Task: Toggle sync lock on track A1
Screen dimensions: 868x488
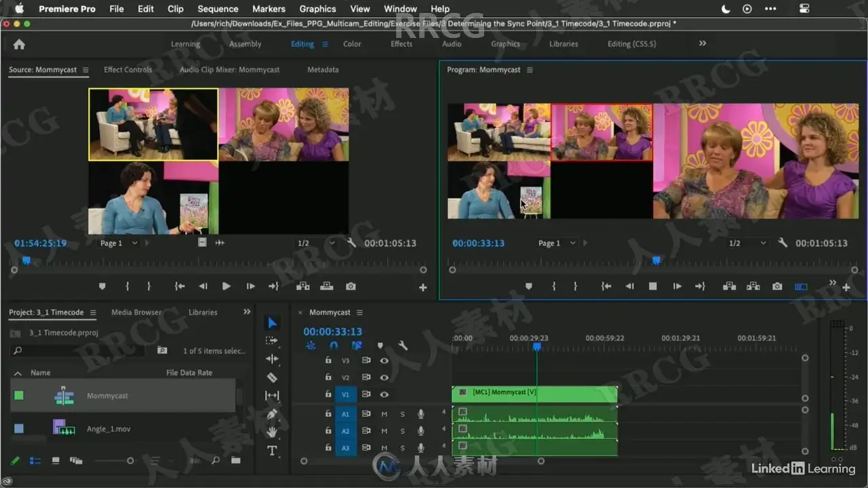Action: click(x=366, y=413)
